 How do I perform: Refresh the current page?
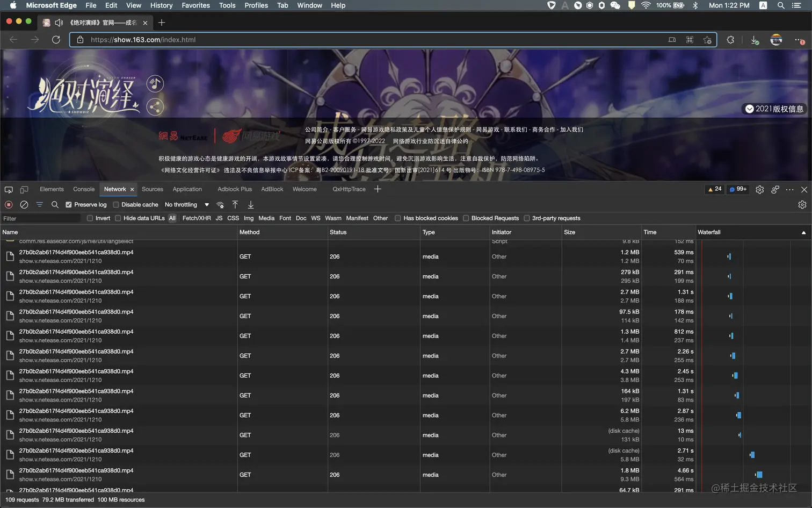pyautogui.click(x=56, y=40)
